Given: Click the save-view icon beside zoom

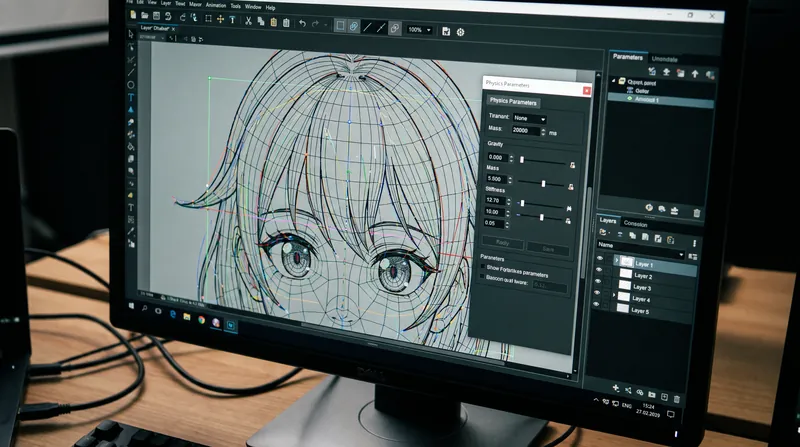Looking at the screenshot, I should 446,32.
